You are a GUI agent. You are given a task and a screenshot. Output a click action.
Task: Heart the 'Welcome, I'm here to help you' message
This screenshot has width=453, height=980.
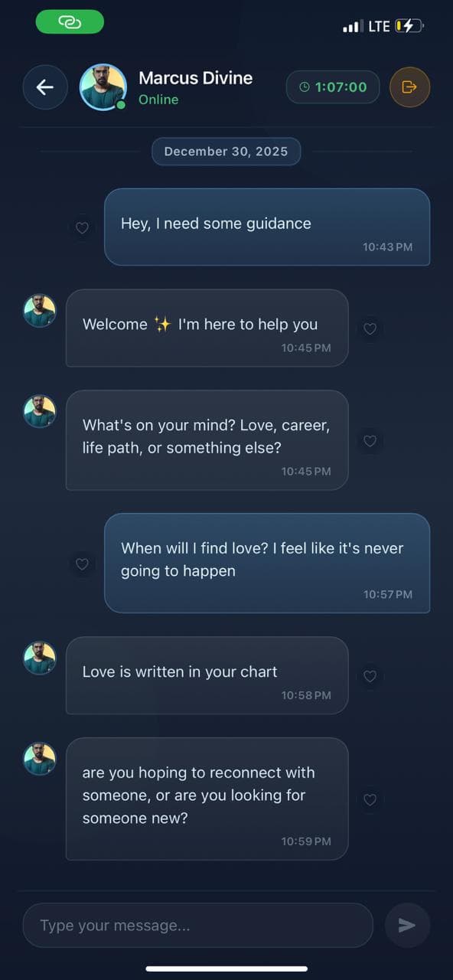click(370, 328)
